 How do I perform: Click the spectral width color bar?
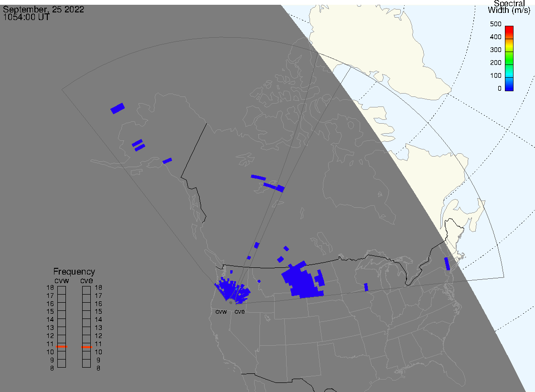tap(509, 58)
